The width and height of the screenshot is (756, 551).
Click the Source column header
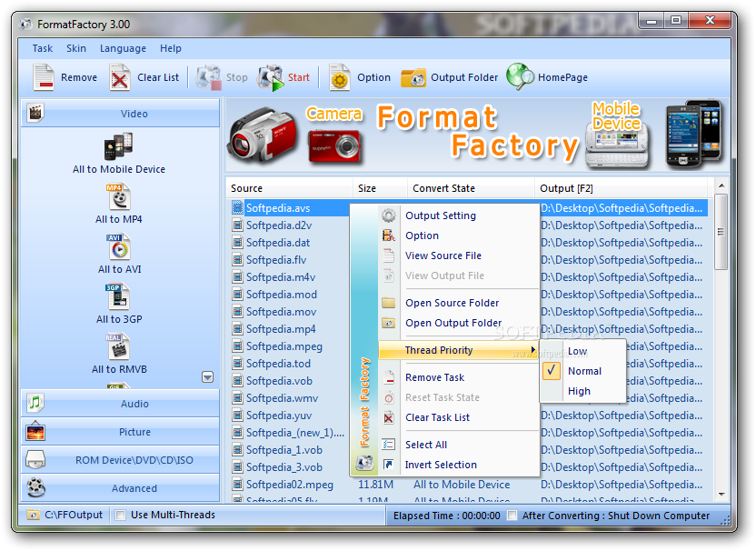coord(290,188)
